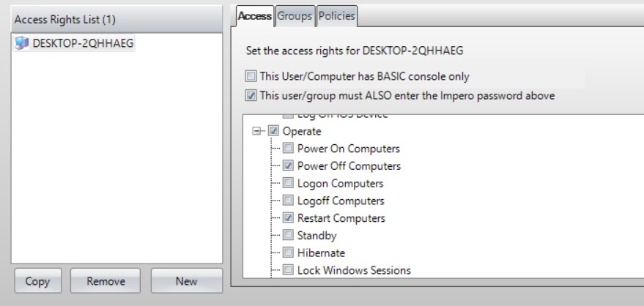The height and width of the screenshot is (306, 644).
Task: Uncheck the ALSO enter Impero password option
Action: click(251, 95)
